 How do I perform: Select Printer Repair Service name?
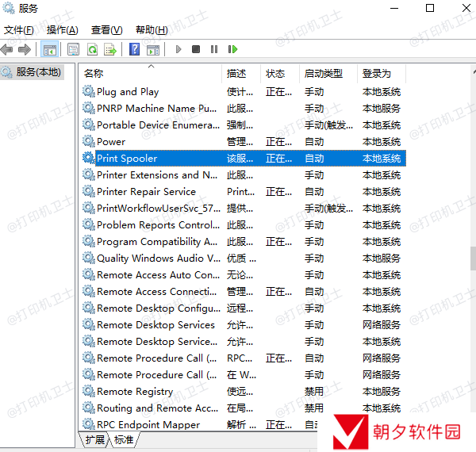point(146,192)
